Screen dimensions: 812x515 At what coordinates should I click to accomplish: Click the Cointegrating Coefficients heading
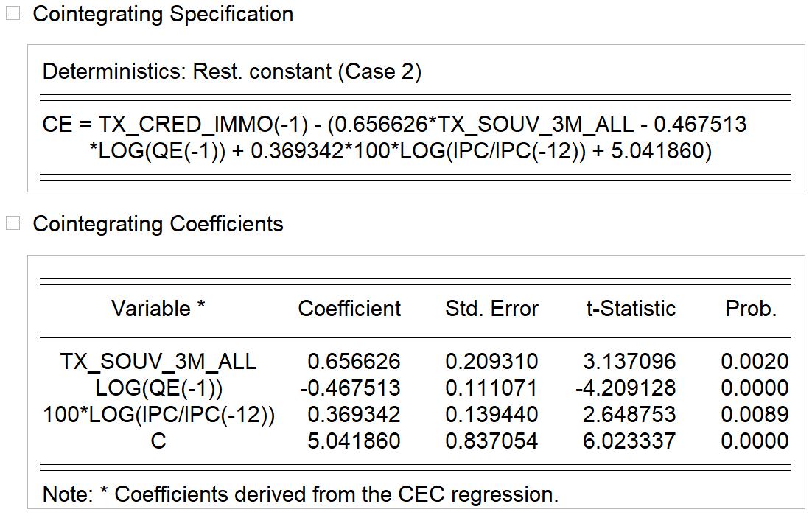click(158, 224)
